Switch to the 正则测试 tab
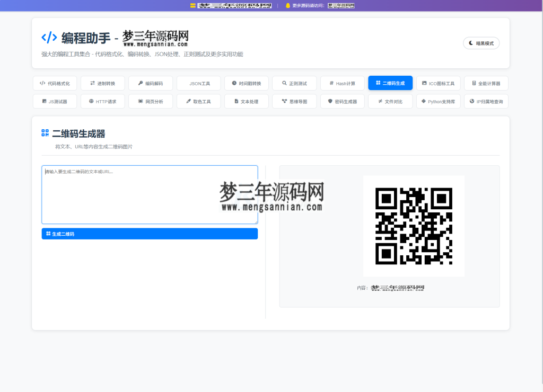Viewport: 543px width, 392px height. 294,83
